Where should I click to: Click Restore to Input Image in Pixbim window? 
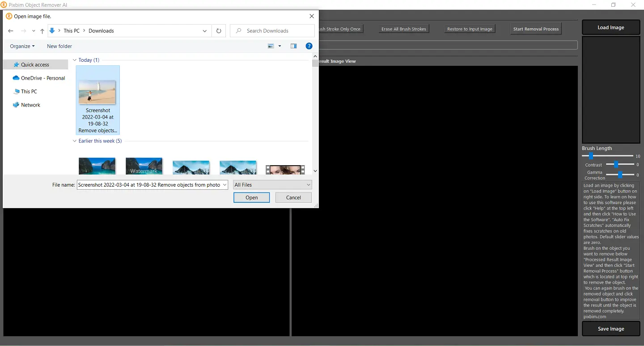tap(470, 29)
